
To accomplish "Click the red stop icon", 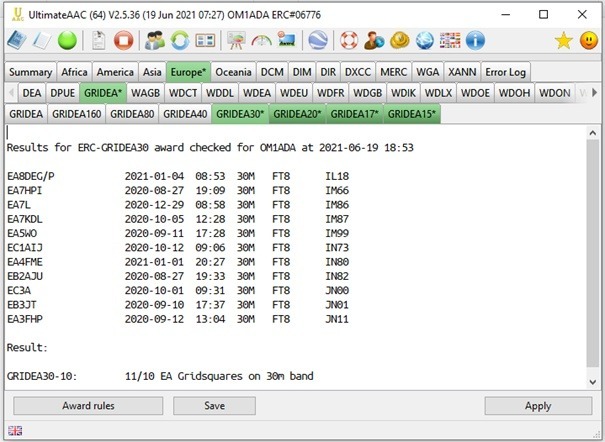I will (123, 40).
